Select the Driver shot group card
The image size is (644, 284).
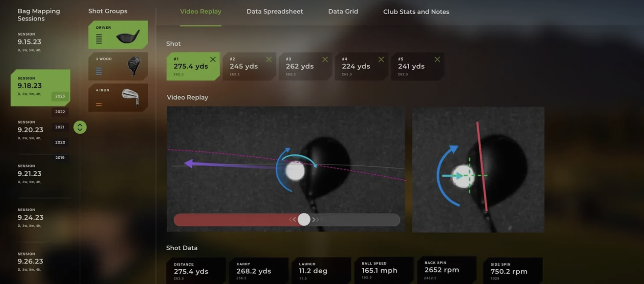118,35
